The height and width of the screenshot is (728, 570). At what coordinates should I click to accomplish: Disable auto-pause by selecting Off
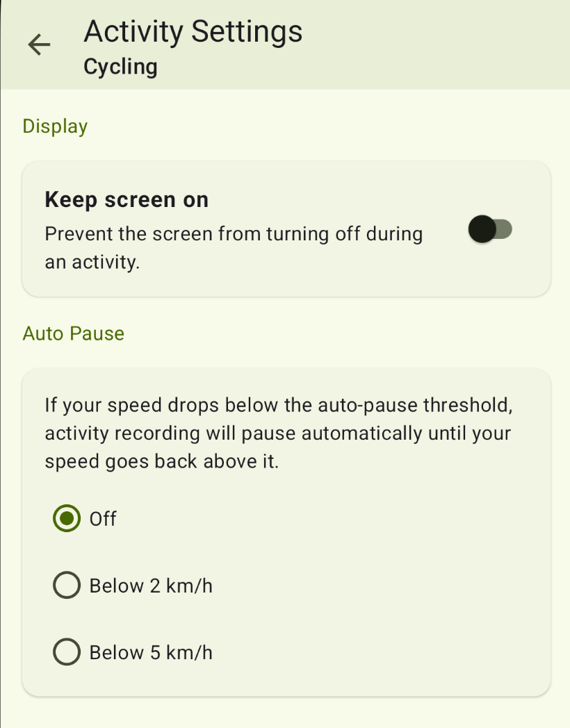click(66, 518)
